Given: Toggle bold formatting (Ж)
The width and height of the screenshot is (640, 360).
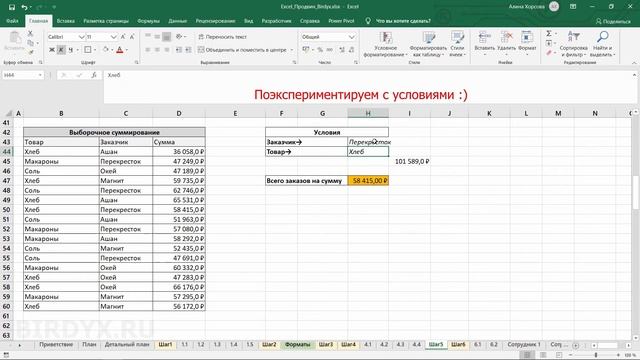Looking at the screenshot, I should point(52,50).
